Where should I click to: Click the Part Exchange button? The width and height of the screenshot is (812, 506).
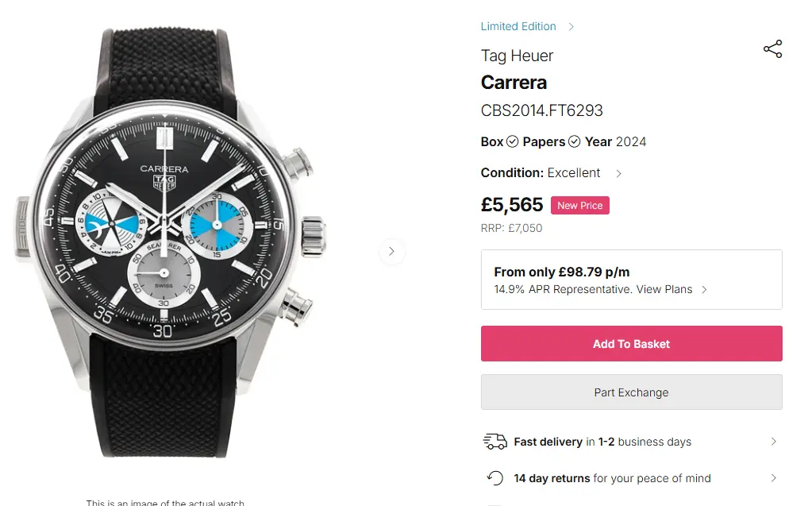coord(631,392)
